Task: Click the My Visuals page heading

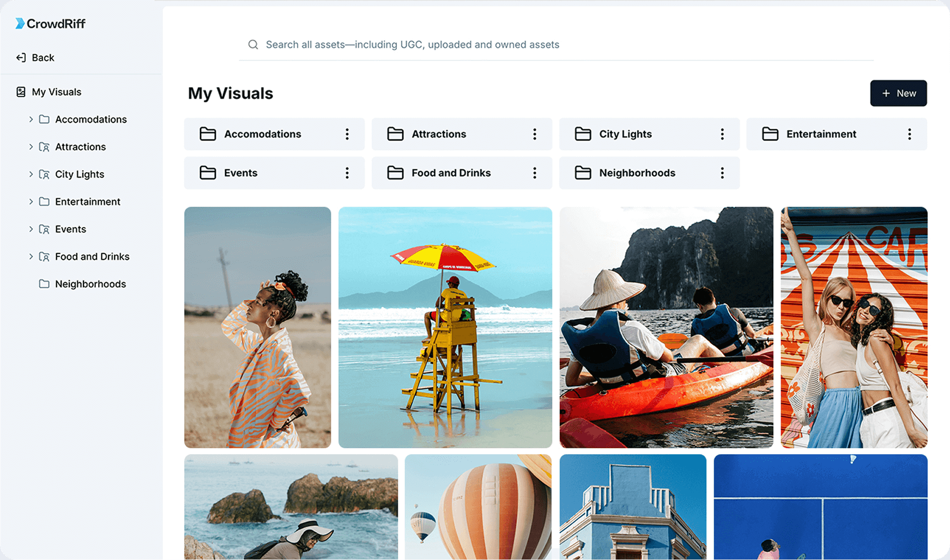Action: click(x=231, y=93)
